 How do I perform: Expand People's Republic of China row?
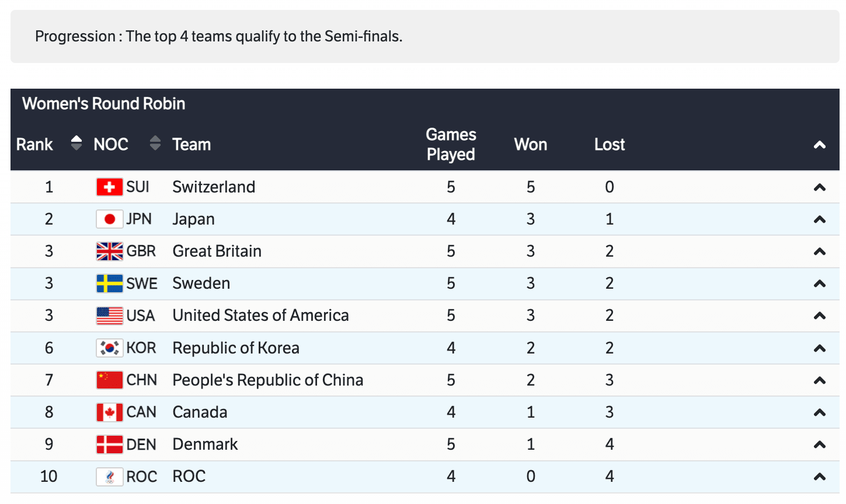[820, 380]
